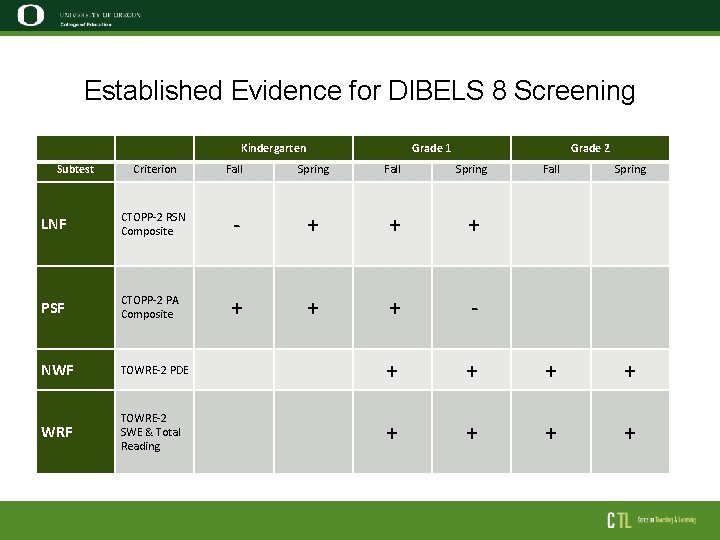Select the 'Kindergarten' column header
Image resolution: width=720 pixels, height=540 pixels.
(x=274, y=148)
